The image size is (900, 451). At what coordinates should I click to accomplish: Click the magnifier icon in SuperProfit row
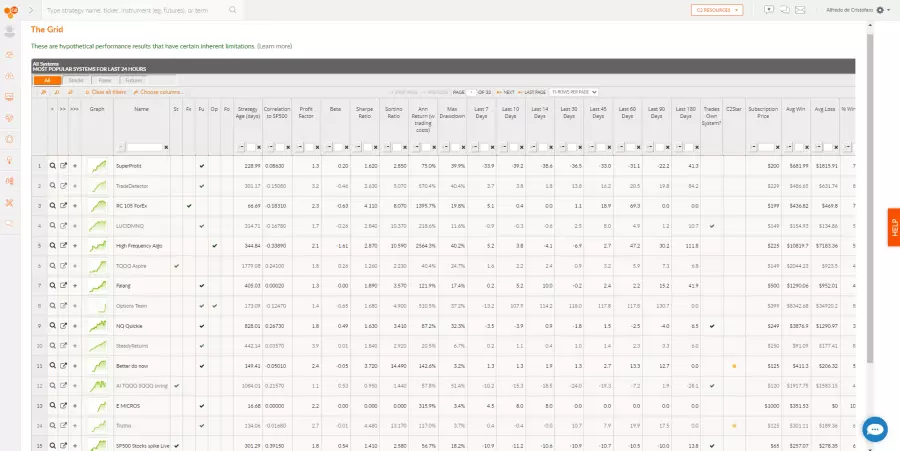pos(52,166)
